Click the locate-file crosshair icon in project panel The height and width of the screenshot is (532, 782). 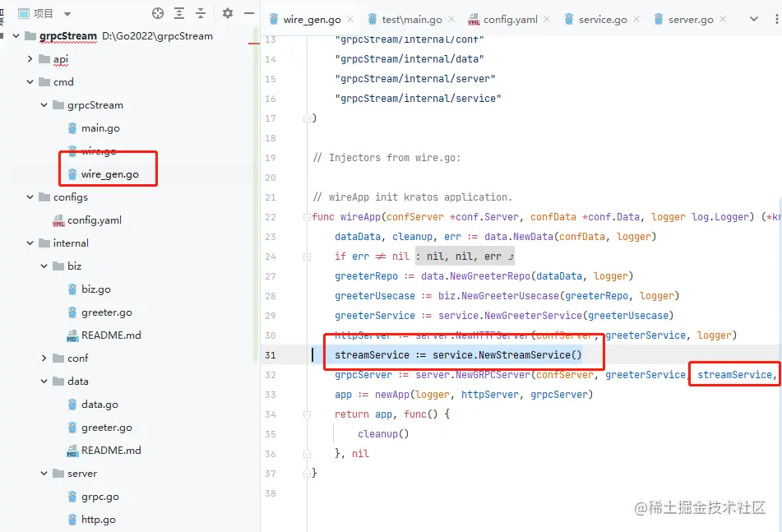point(158,13)
